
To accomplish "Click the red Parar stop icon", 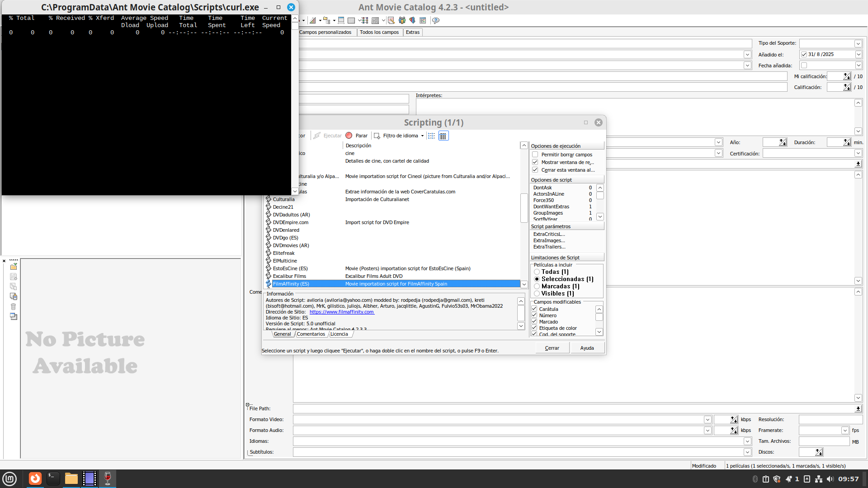I will click(349, 136).
